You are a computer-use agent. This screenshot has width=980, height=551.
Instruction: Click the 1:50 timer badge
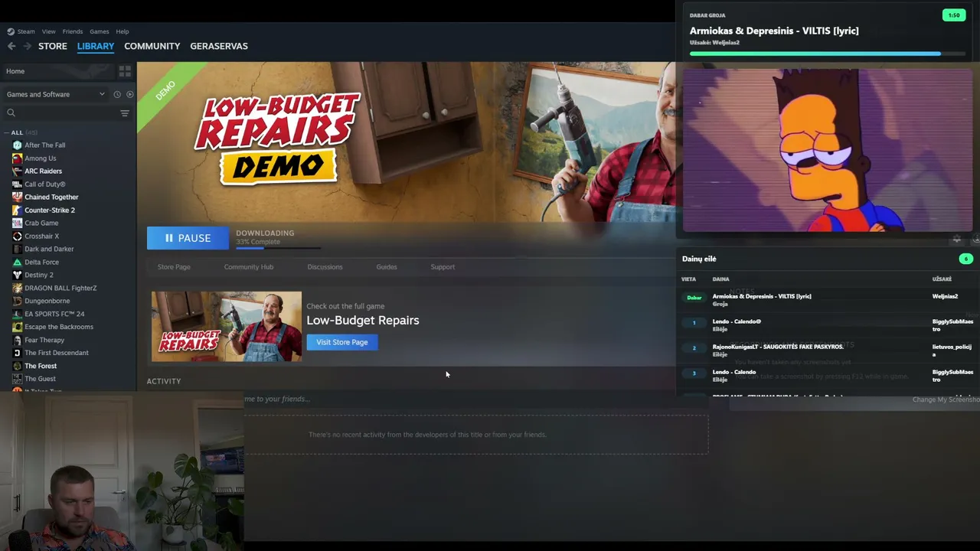click(x=954, y=15)
